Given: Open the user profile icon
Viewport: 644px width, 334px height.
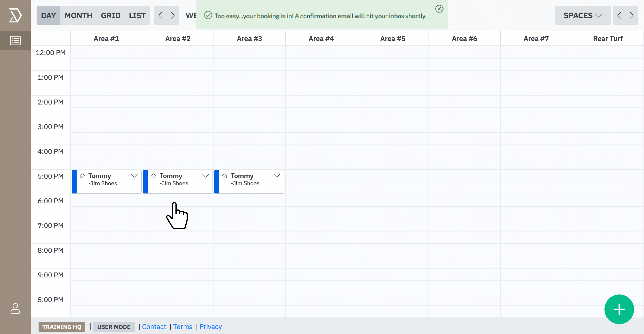Looking at the screenshot, I should (x=15, y=308).
